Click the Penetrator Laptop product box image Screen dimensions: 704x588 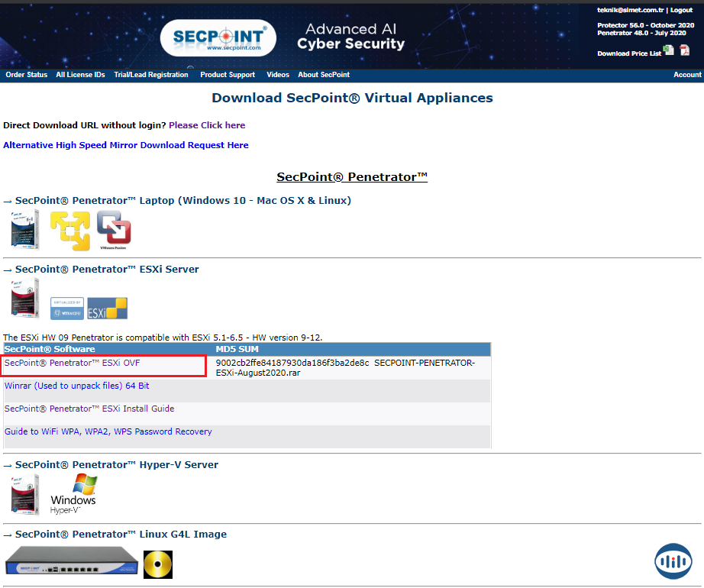pos(24,229)
